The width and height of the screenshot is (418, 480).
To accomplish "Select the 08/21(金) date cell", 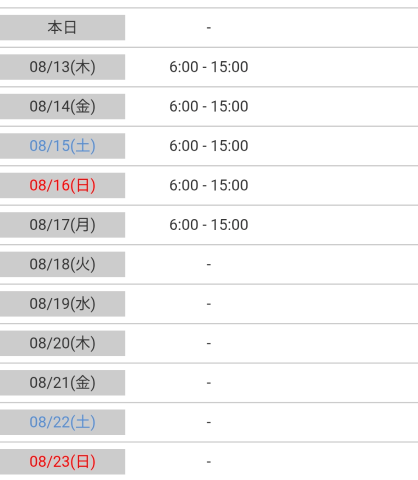I will 62,383.
